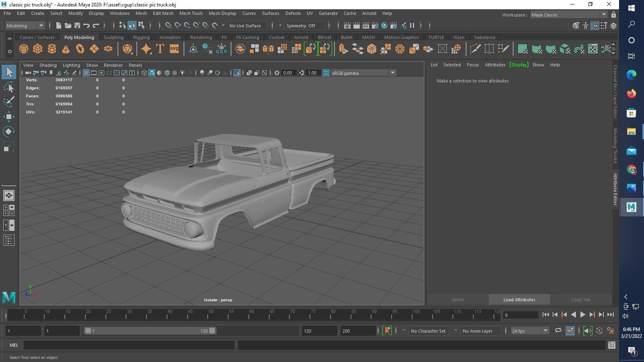
Task: Click the MEL command language label
Action: pyautogui.click(x=14, y=345)
